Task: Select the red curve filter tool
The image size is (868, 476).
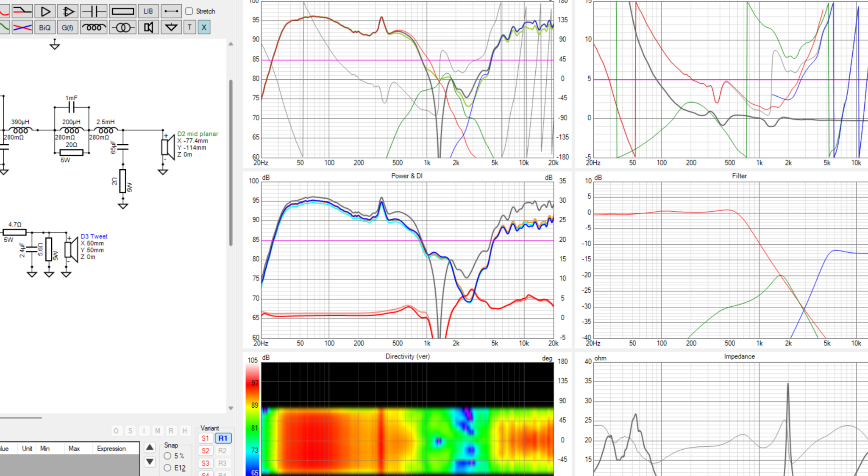Action: [4, 11]
